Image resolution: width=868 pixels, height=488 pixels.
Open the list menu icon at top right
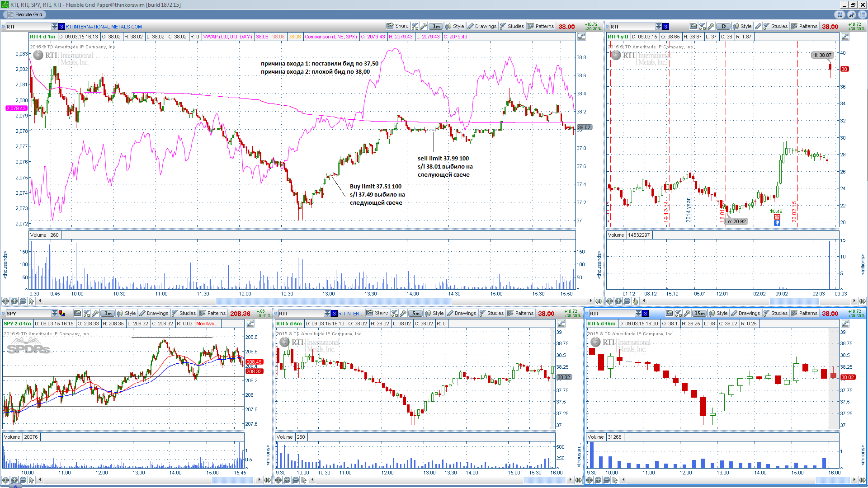[x=862, y=14]
